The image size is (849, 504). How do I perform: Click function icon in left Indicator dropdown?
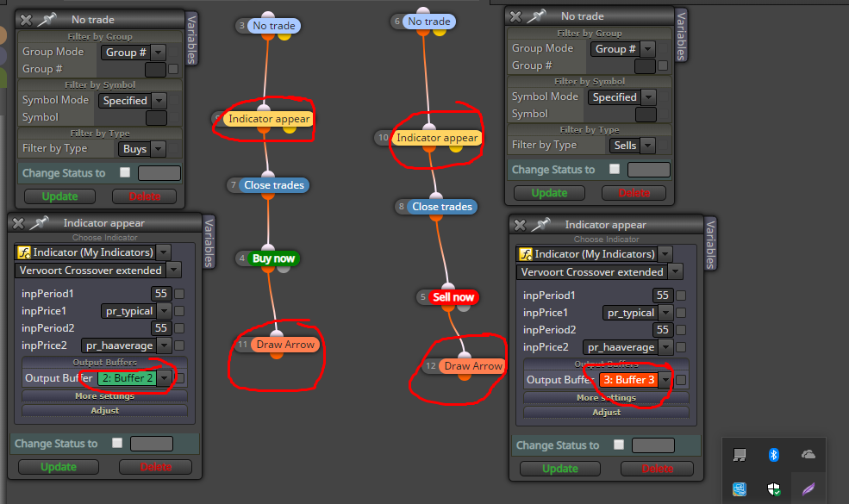click(x=24, y=252)
